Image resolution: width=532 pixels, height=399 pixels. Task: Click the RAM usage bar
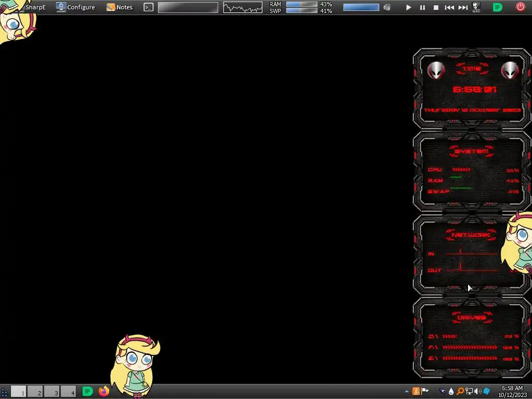coord(302,4)
